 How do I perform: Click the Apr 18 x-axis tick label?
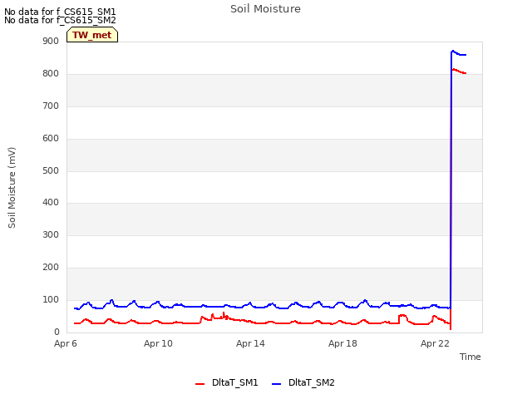pos(342,343)
